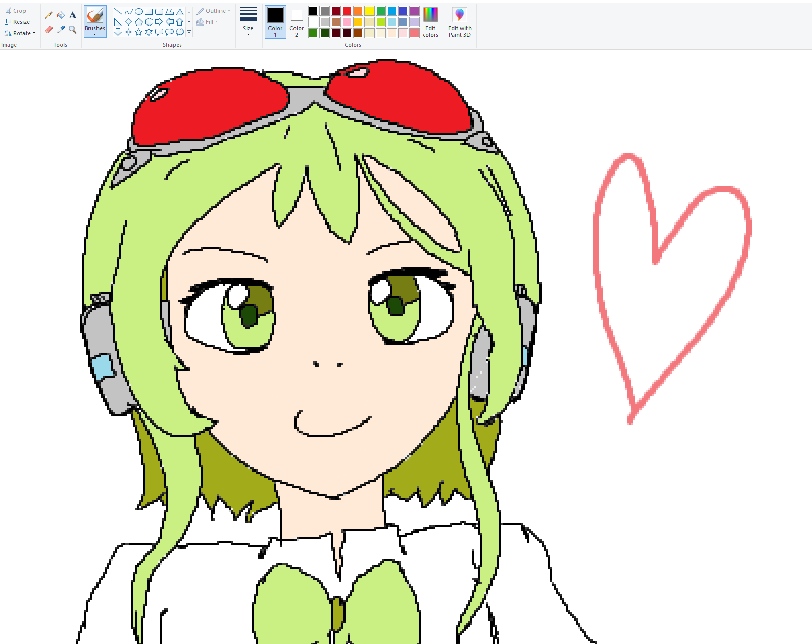The width and height of the screenshot is (812, 644).
Task: Choose the Diamond shape
Action: pos(128,22)
